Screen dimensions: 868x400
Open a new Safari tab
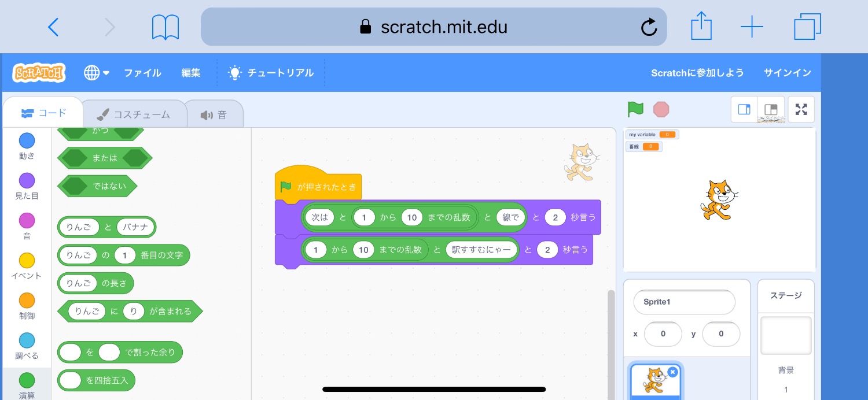[752, 27]
